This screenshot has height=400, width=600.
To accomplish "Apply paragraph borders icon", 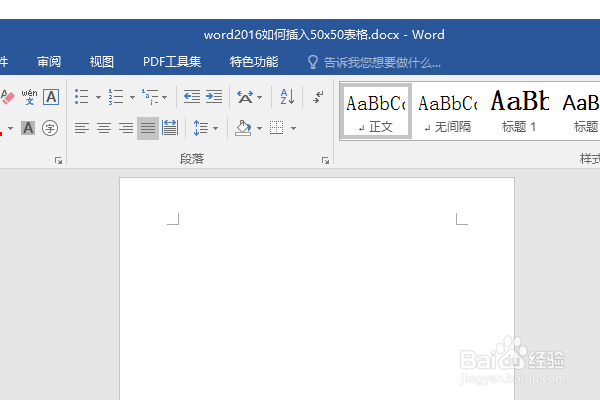I will [x=277, y=128].
